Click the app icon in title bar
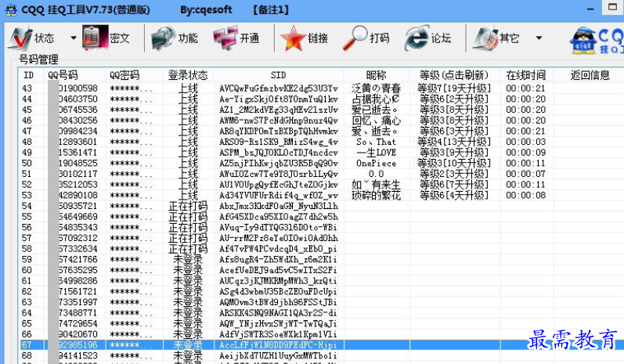Image resolution: width=624 pixels, height=364 pixels. (11, 9)
